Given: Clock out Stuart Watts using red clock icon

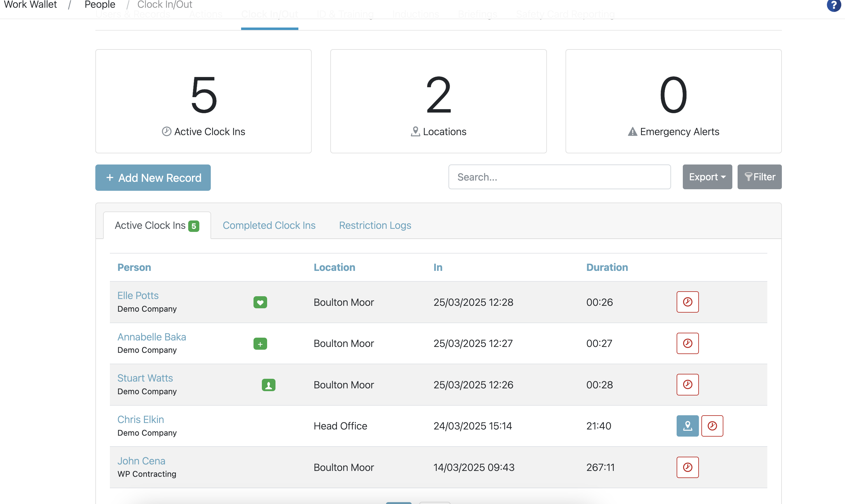Looking at the screenshot, I should click(x=687, y=384).
